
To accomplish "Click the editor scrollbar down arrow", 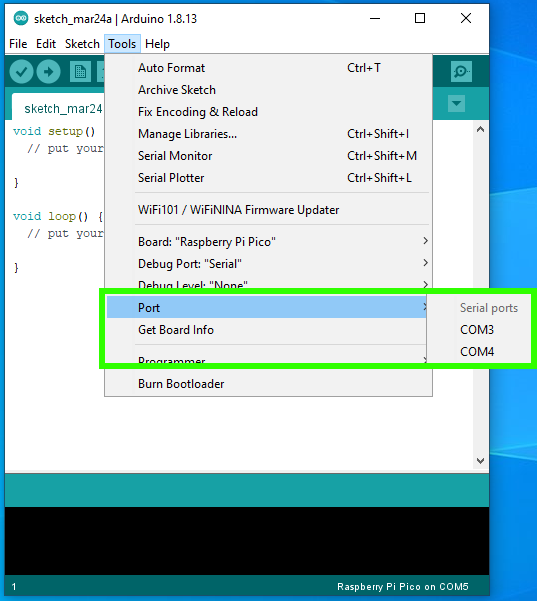I will [x=480, y=461].
